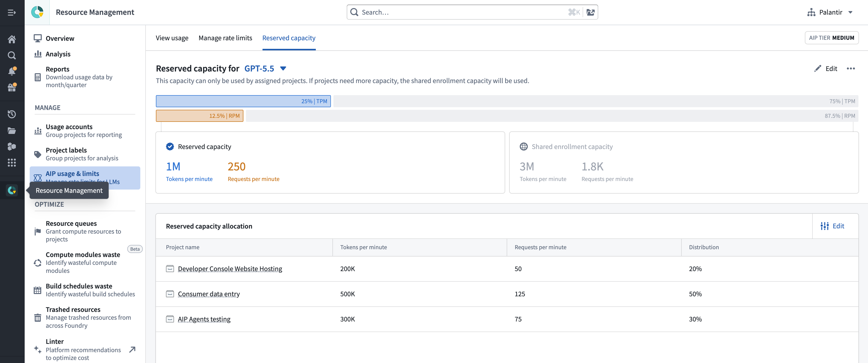The image size is (868, 363).
Task: Open Project labels in the sidebar
Action: pyautogui.click(x=85, y=154)
